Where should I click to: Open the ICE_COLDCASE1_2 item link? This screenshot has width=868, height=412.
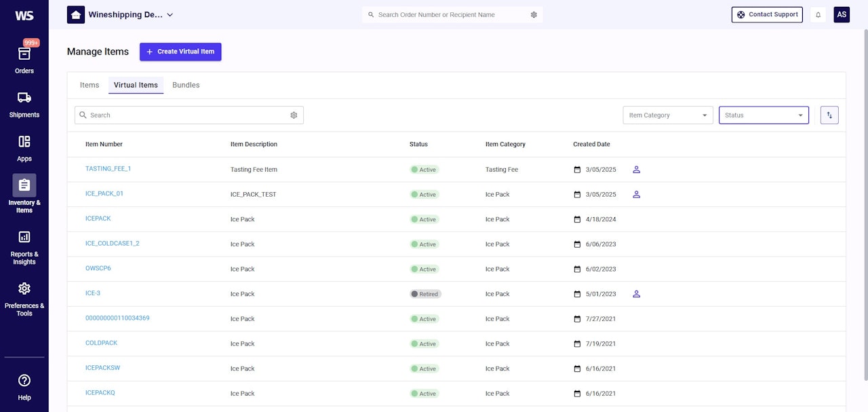113,244
